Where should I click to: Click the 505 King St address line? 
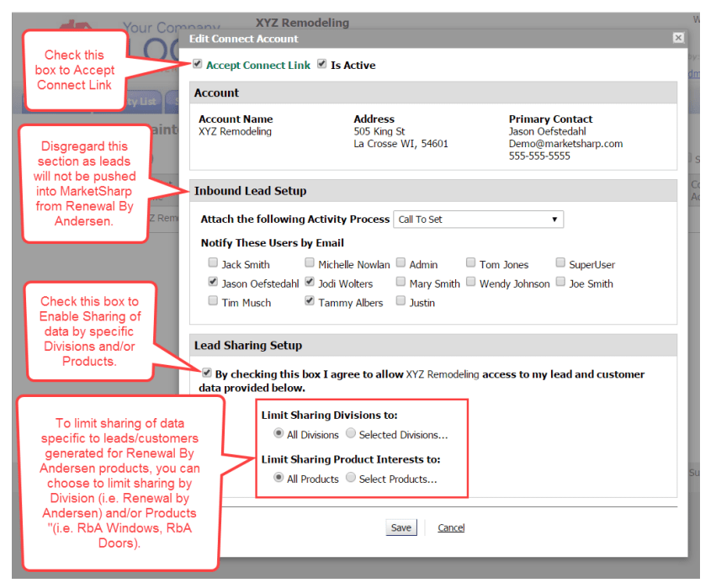(379, 131)
